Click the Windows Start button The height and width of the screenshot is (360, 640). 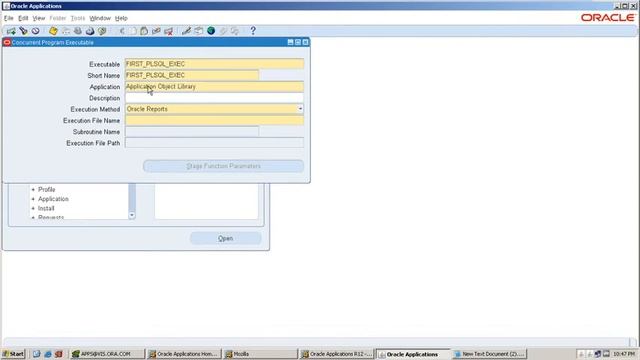pos(13,354)
